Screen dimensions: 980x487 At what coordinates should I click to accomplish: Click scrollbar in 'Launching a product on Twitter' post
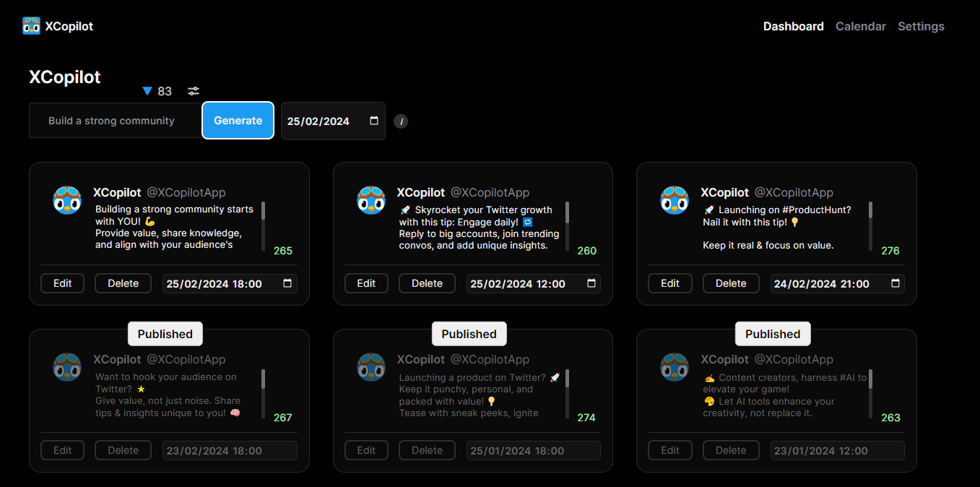[568, 393]
